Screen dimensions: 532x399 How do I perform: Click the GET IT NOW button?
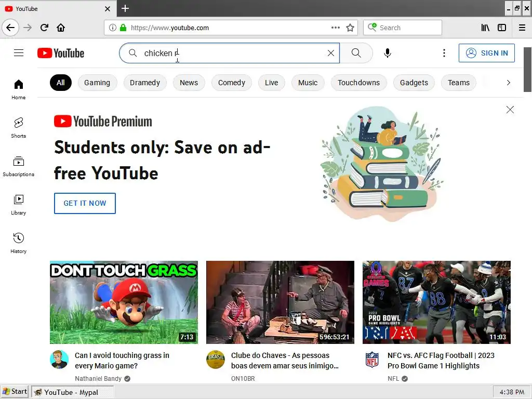coord(85,203)
